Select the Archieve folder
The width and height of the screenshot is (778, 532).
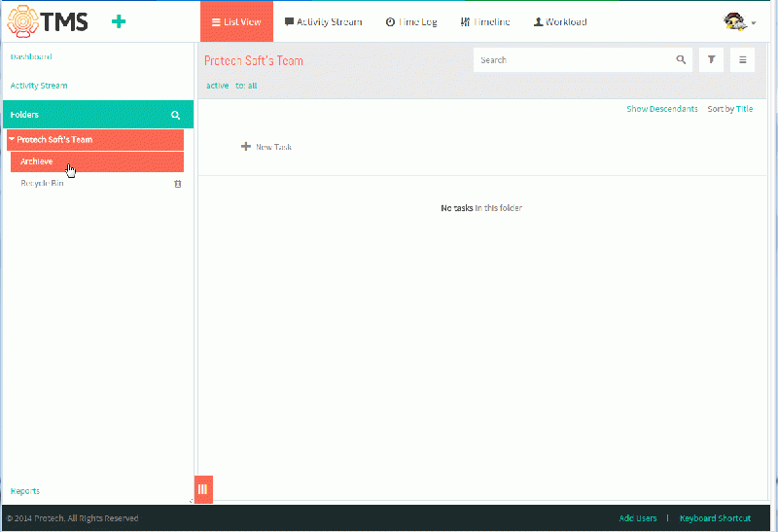pyautogui.click(x=97, y=161)
